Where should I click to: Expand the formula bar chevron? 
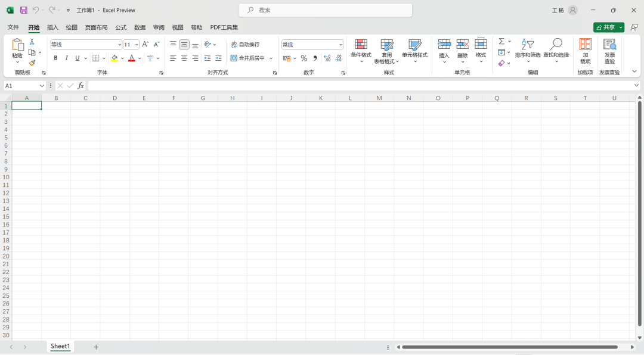(x=636, y=85)
